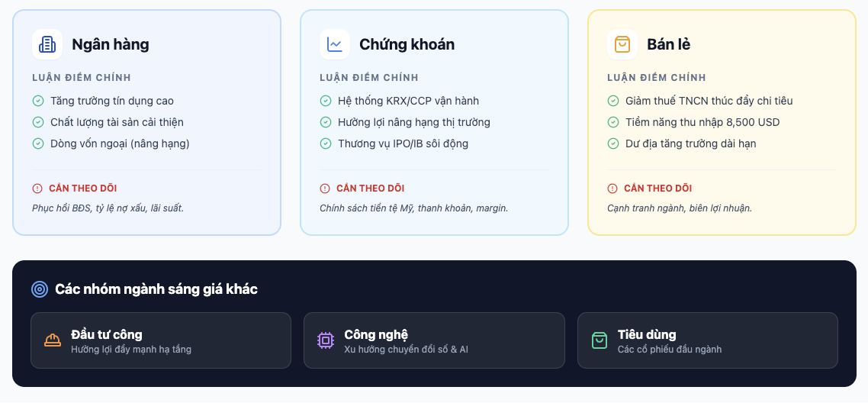Viewport: 868px width, 403px height.
Task: Click the purple CPU chip icon
Action: tap(326, 340)
